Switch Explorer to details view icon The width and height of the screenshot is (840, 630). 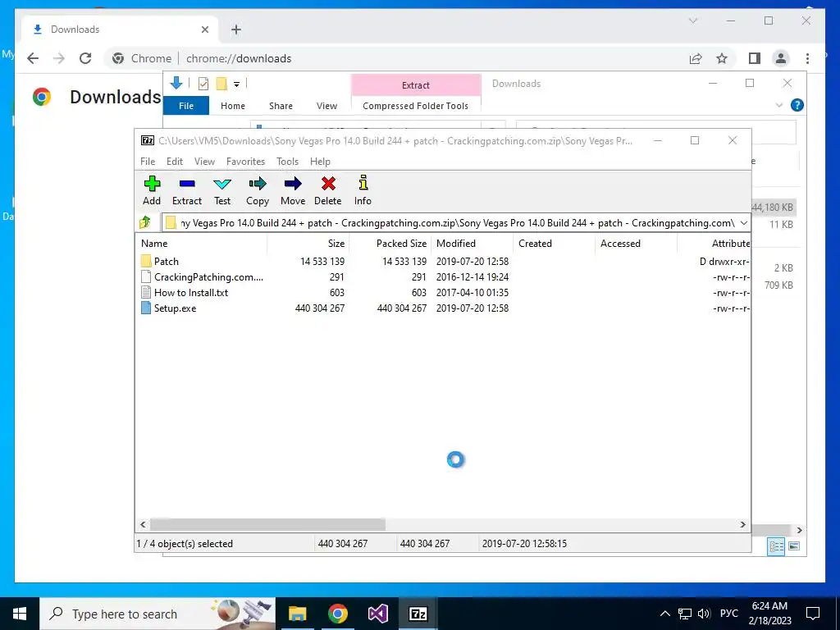coord(776,546)
